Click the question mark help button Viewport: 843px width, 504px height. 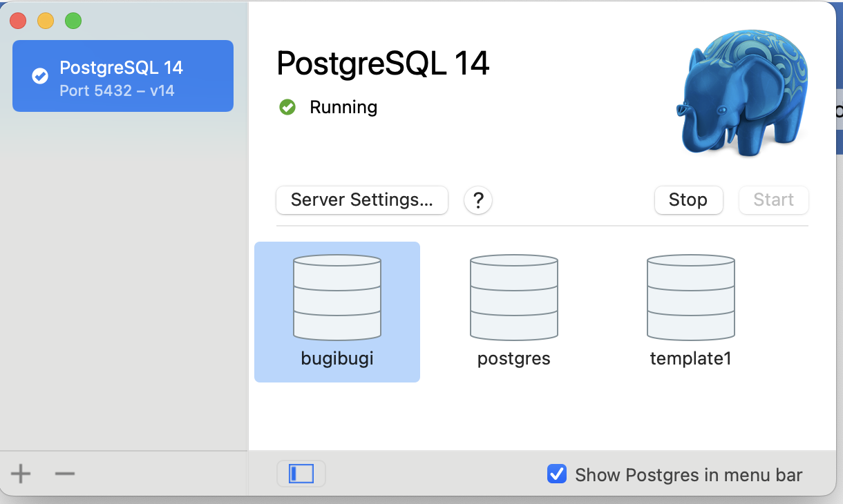477,200
